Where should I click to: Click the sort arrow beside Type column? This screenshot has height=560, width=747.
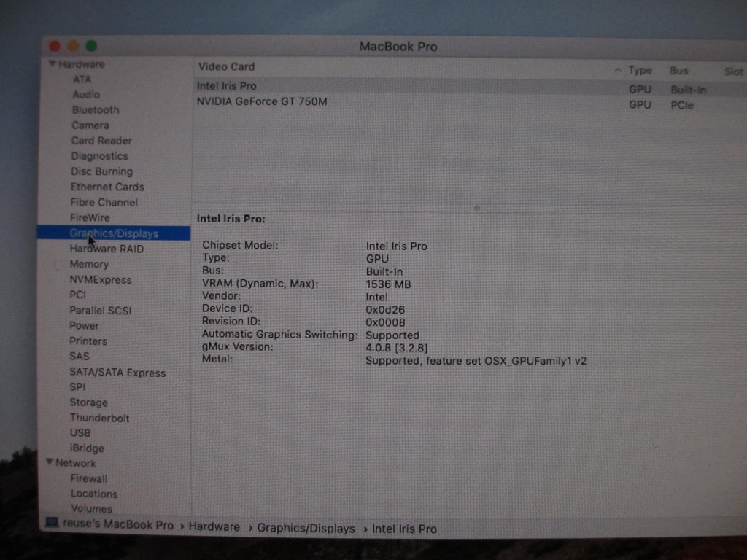click(x=617, y=70)
